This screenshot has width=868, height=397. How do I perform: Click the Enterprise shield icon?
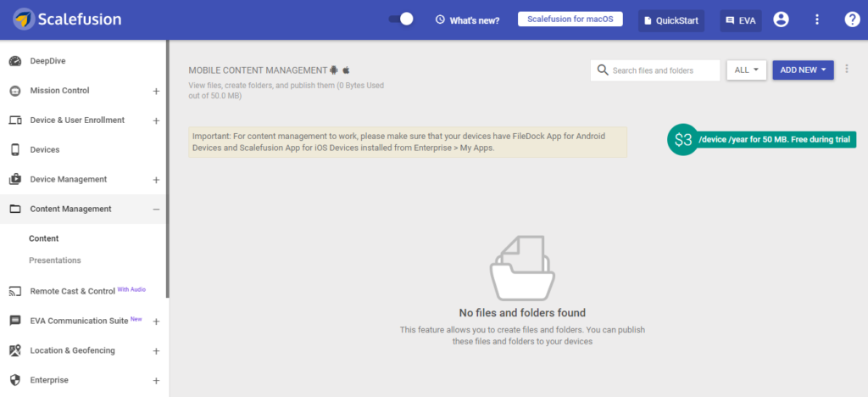pyautogui.click(x=15, y=380)
